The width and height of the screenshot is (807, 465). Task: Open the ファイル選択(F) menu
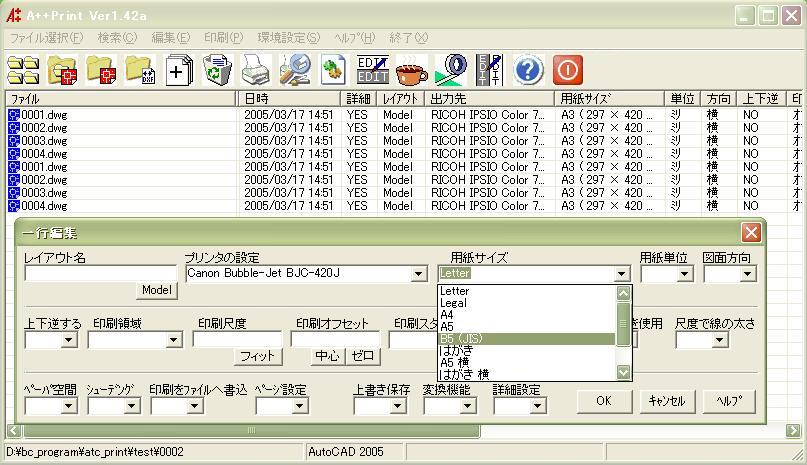(47, 38)
